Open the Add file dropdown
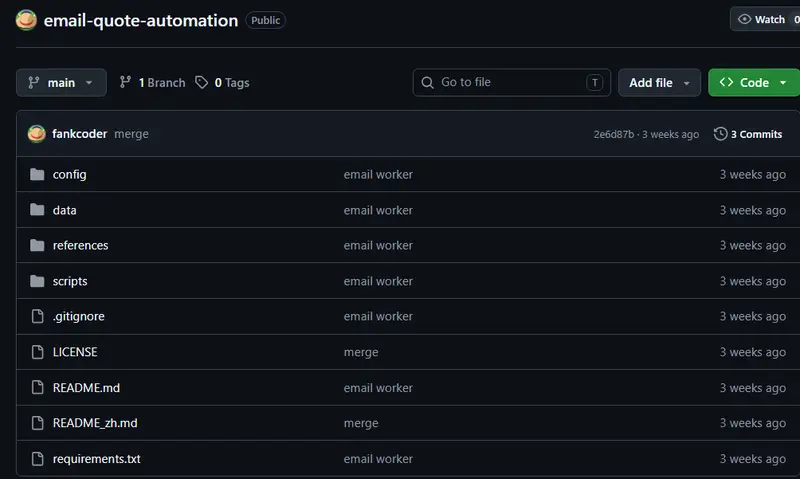 [659, 83]
